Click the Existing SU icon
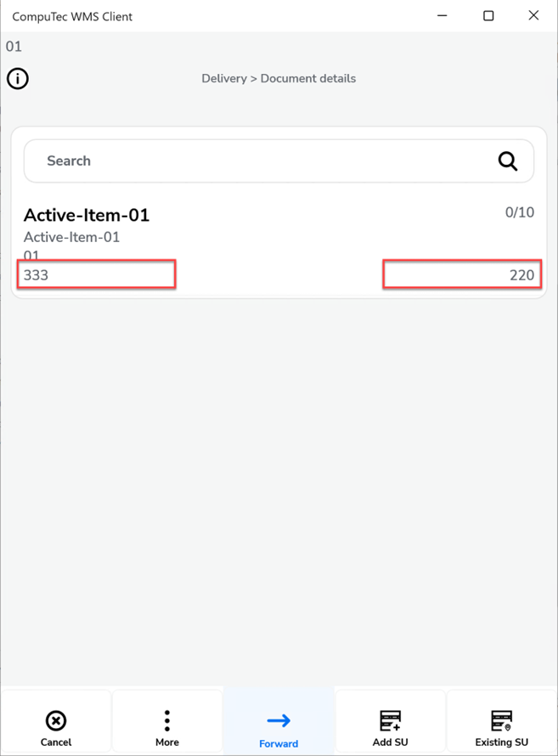558x756 pixels. click(502, 720)
